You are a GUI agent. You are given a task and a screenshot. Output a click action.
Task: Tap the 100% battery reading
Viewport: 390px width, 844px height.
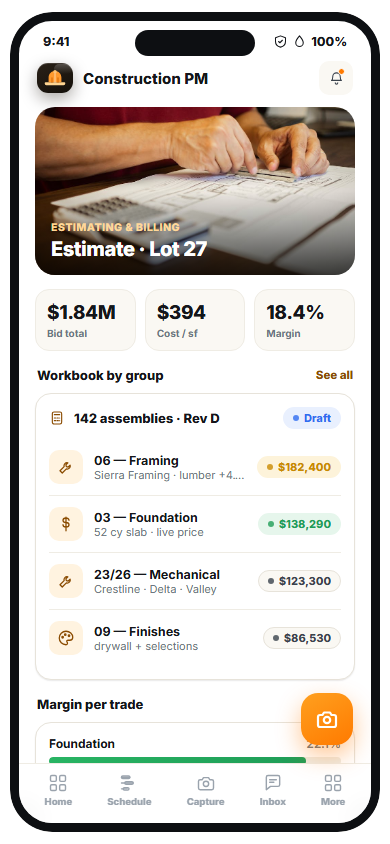[329, 41]
